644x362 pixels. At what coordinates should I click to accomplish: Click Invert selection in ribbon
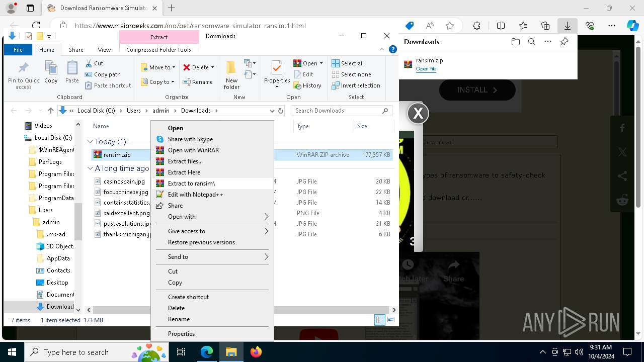click(356, 85)
